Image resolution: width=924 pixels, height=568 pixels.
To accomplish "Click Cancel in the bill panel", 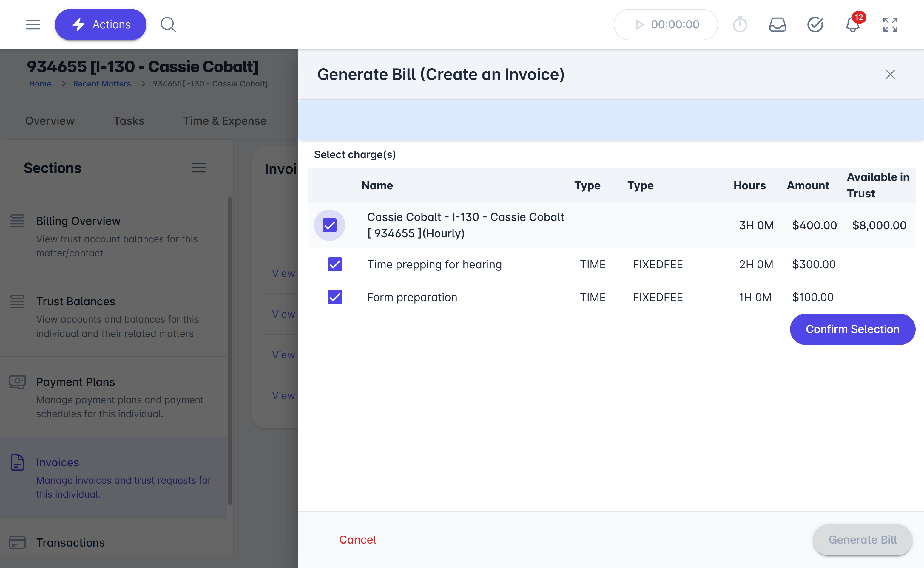I will (x=357, y=539).
